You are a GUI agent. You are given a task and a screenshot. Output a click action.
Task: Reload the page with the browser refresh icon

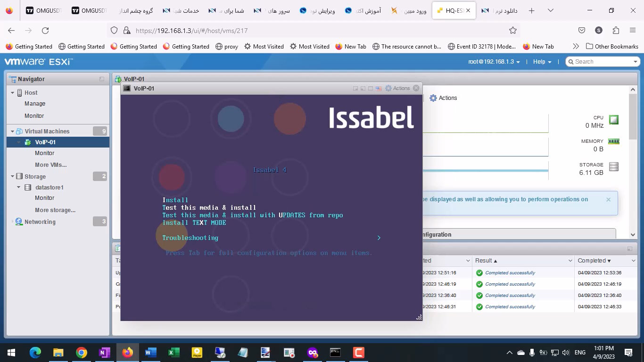click(x=45, y=31)
